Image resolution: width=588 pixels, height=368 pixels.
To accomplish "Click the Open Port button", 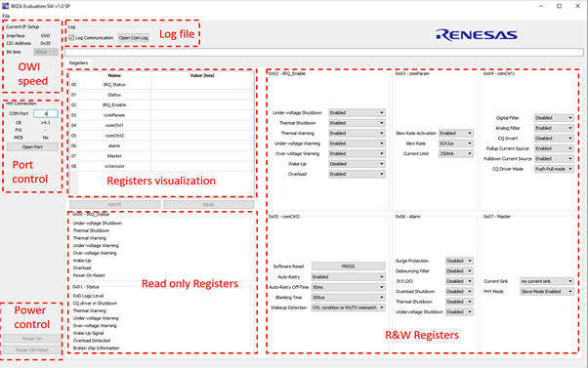I will tap(32, 146).
